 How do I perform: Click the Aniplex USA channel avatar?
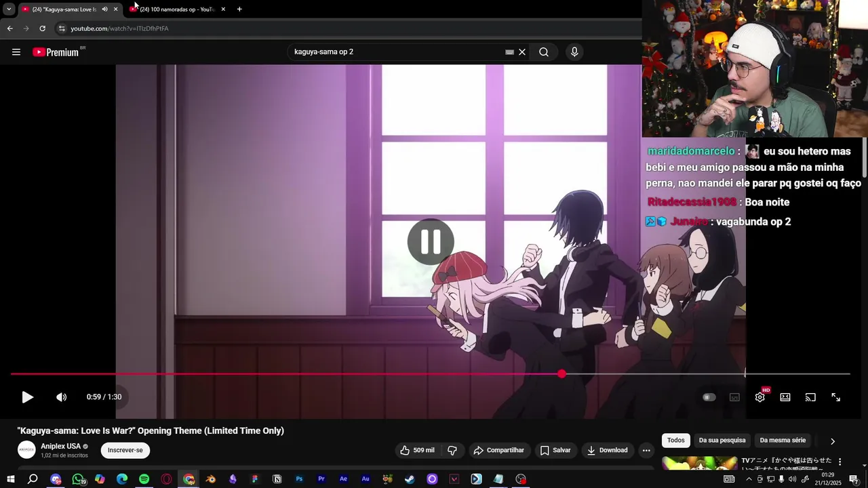[x=26, y=450]
